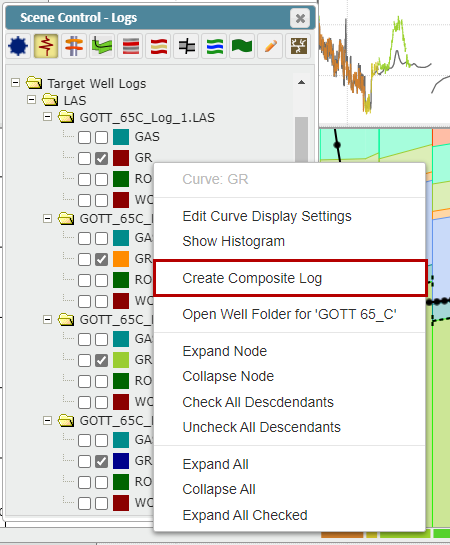
Task: Click the orange pencil edit icon
Action: (270, 46)
